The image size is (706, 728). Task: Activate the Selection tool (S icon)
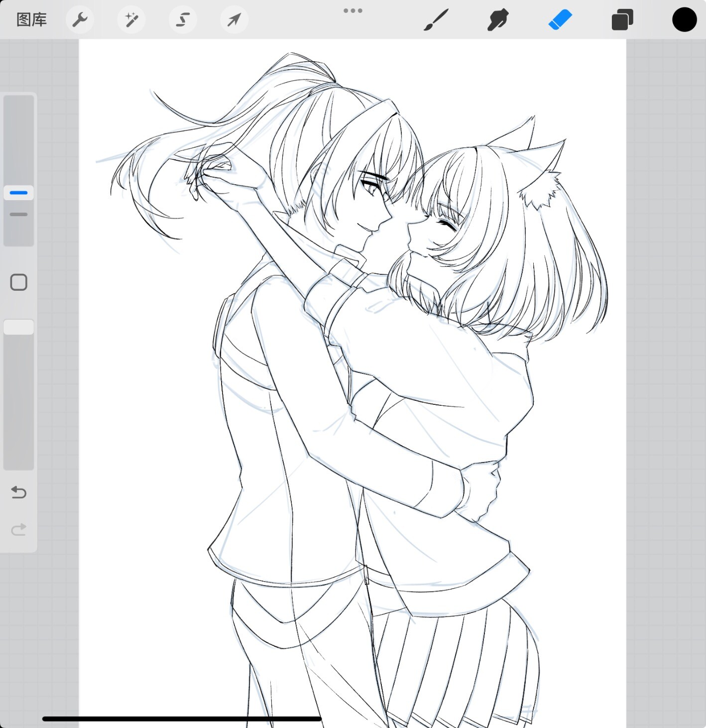pyautogui.click(x=183, y=20)
